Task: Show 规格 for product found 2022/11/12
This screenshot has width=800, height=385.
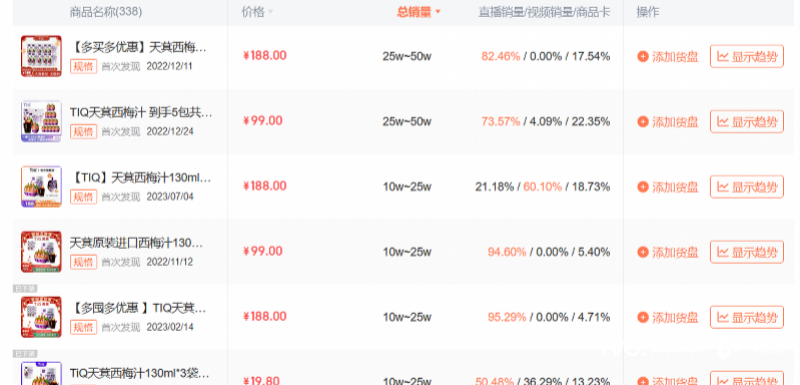Action: click(x=84, y=262)
